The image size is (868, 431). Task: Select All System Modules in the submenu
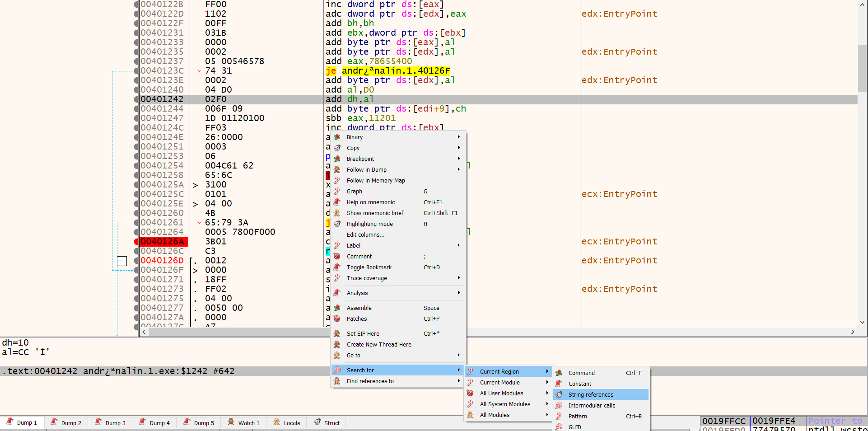tap(509, 404)
